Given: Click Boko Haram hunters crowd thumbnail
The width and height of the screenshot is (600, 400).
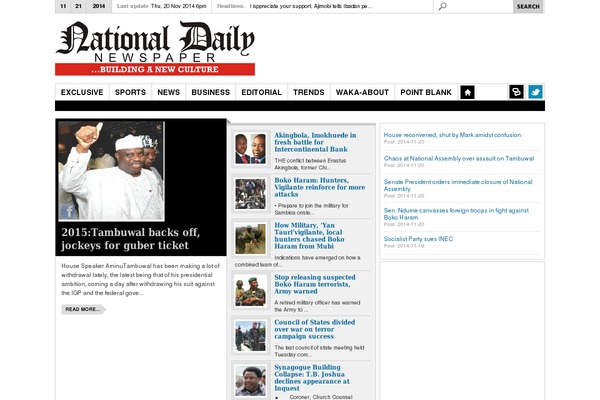Looking at the screenshot, I should coord(250,194).
